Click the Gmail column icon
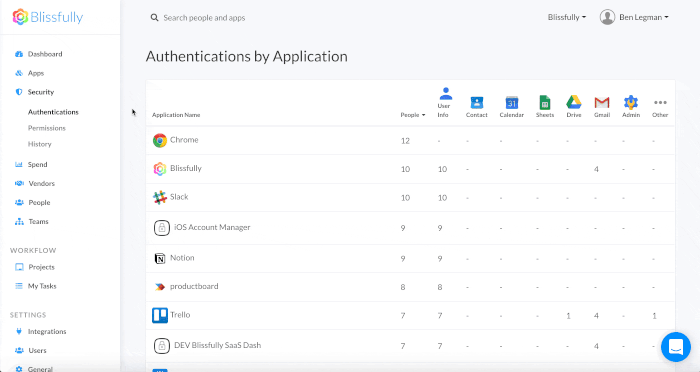 [x=602, y=103]
